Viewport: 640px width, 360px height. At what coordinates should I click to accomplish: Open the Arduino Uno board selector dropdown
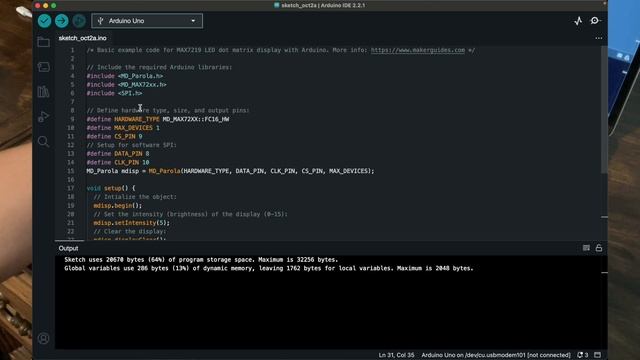point(147,21)
